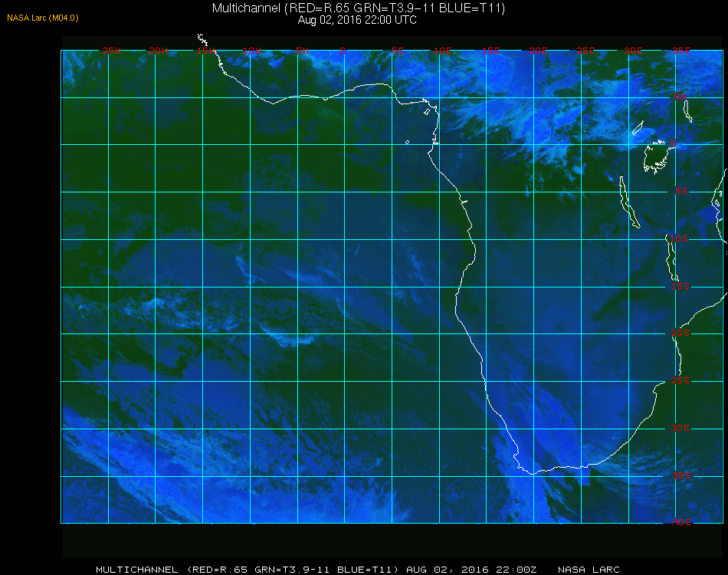This screenshot has height=575, width=728.
Task: Click the 10W longitude label
Action: pyautogui.click(x=252, y=51)
